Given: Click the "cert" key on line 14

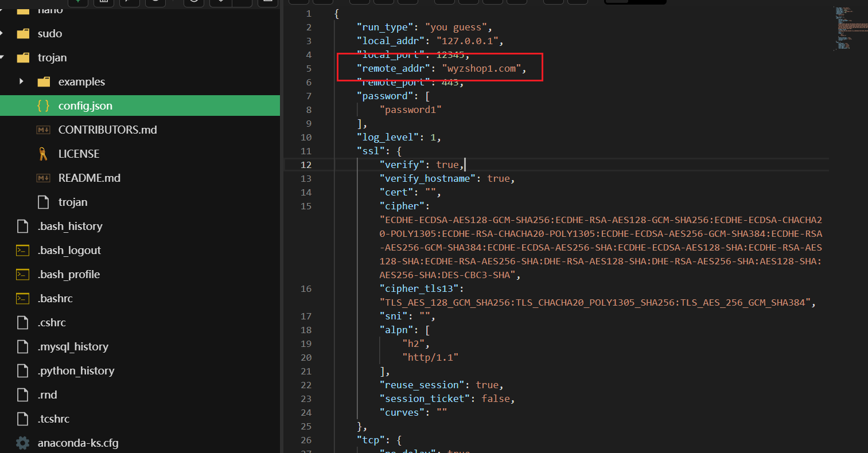Looking at the screenshot, I should pos(396,192).
